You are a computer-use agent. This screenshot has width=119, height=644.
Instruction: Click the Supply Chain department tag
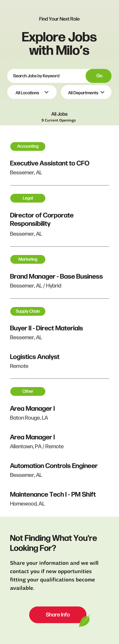[x=28, y=311]
